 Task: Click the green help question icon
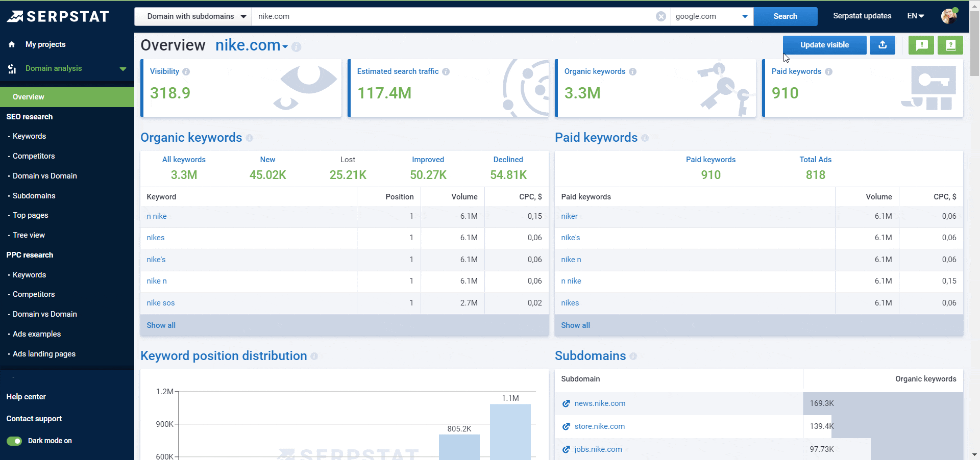950,45
